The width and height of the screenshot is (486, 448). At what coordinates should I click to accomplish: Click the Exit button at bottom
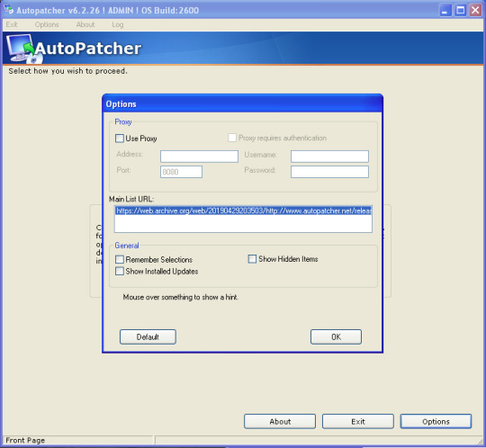(358, 421)
